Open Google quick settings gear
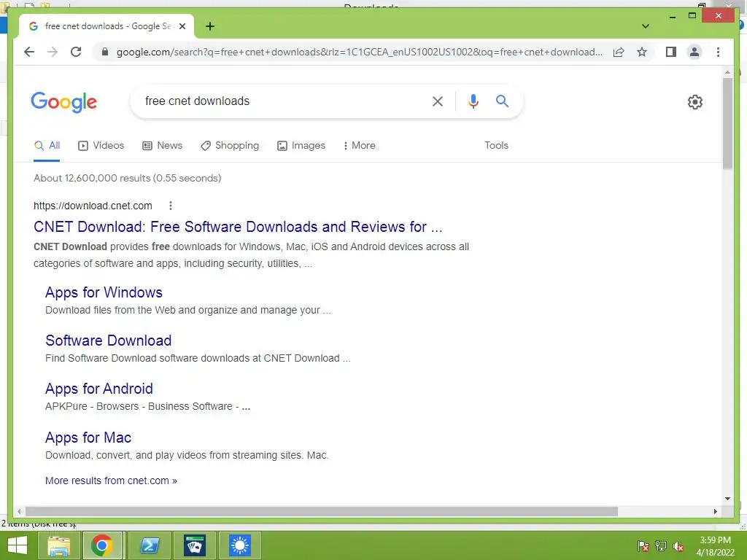747x560 pixels. [x=695, y=101]
